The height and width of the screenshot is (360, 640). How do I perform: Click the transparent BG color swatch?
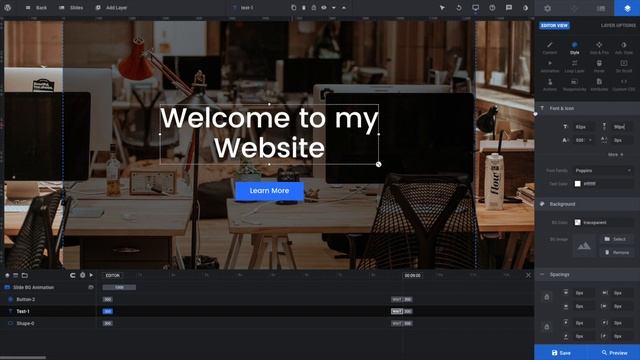[578, 222]
